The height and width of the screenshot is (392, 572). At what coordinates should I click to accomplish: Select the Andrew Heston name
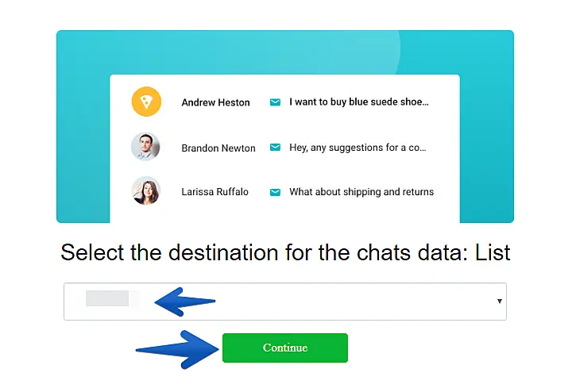(215, 102)
